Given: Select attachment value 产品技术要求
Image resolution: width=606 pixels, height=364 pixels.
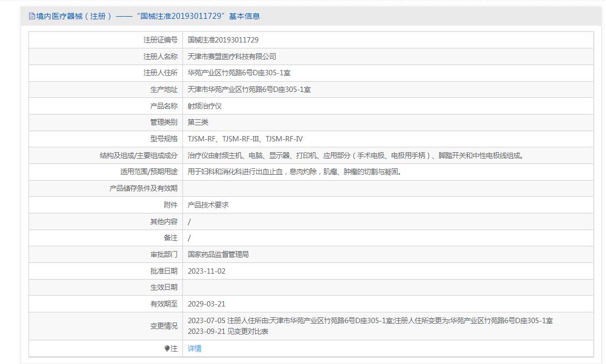Looking at the screenshot, I should tap(208, 204).
